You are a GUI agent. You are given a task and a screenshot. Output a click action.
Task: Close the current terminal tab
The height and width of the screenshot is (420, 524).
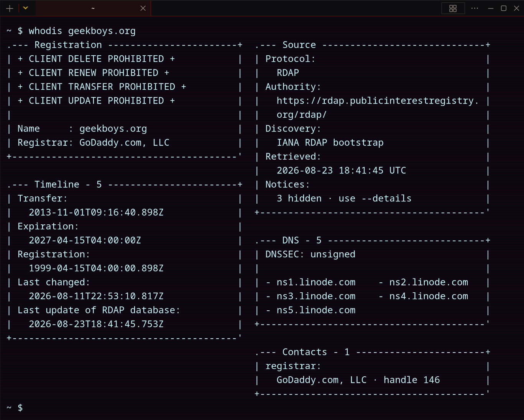(x=143, y=8)
